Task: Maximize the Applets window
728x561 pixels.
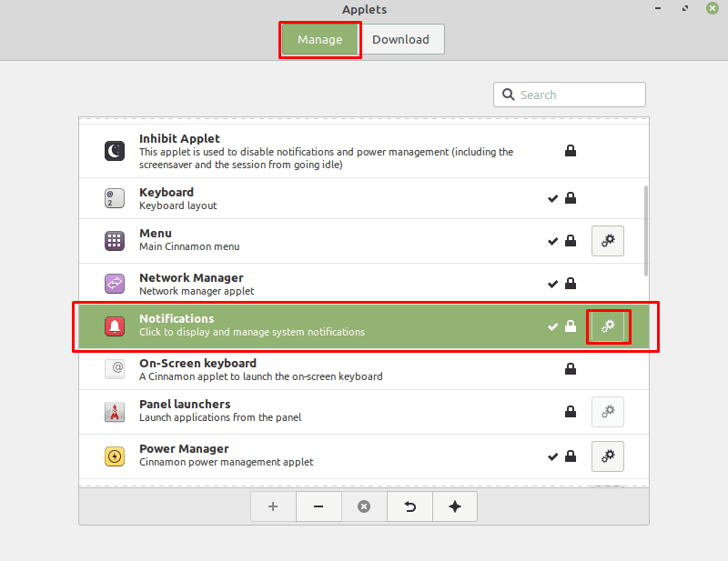Action: click(x=685, y=8)
